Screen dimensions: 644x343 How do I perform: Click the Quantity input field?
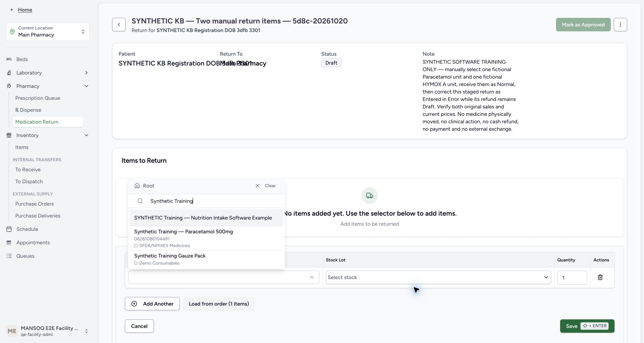pyautogui.click(x=572, y=277)
